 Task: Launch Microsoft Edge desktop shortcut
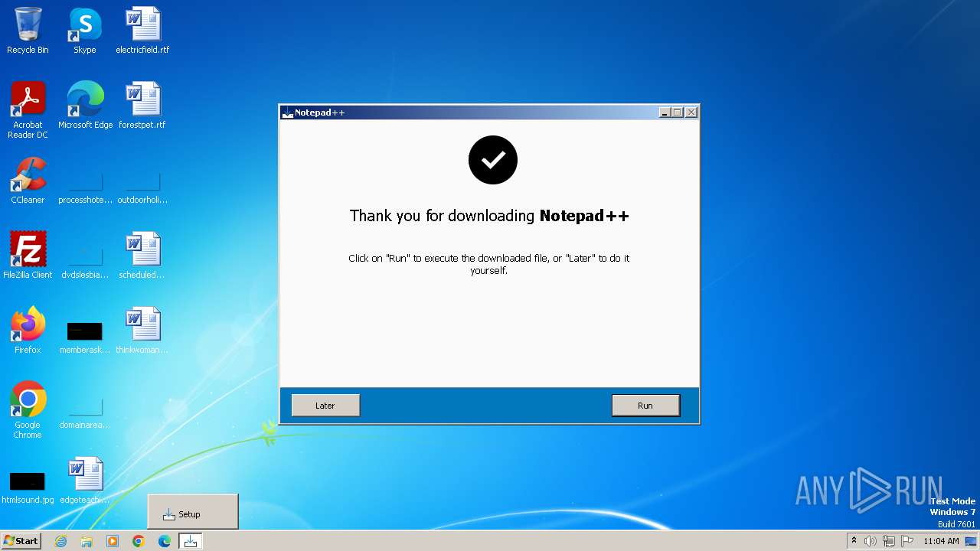point(85,106)
